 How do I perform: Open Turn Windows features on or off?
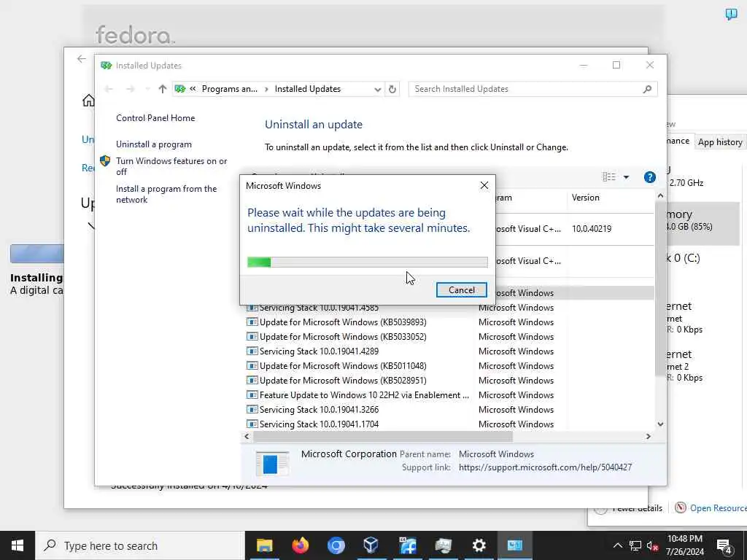(171, 166)
